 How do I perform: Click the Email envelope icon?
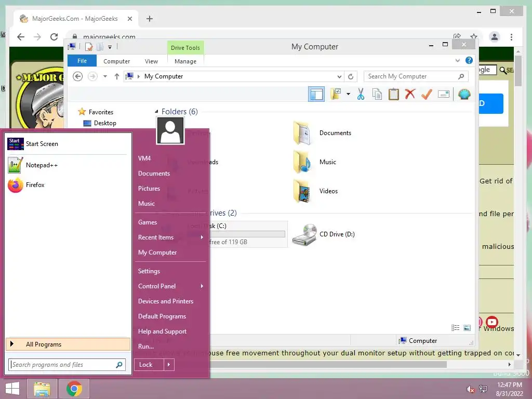(x=444, y=94)
